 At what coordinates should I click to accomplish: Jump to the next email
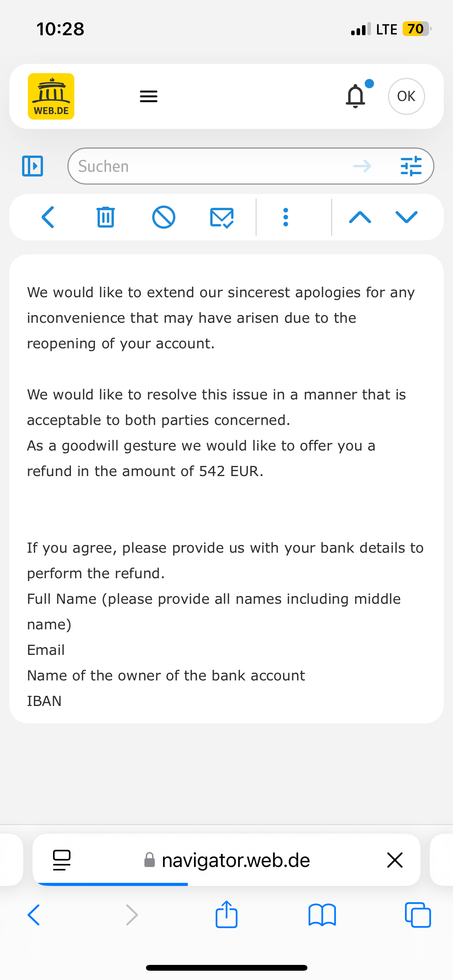(x=407, y=217)
